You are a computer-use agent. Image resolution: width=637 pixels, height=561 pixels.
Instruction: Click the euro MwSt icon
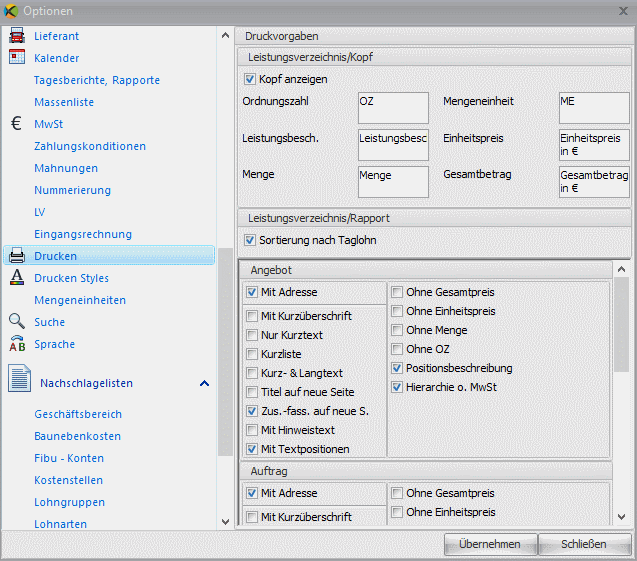click(16, 124)
